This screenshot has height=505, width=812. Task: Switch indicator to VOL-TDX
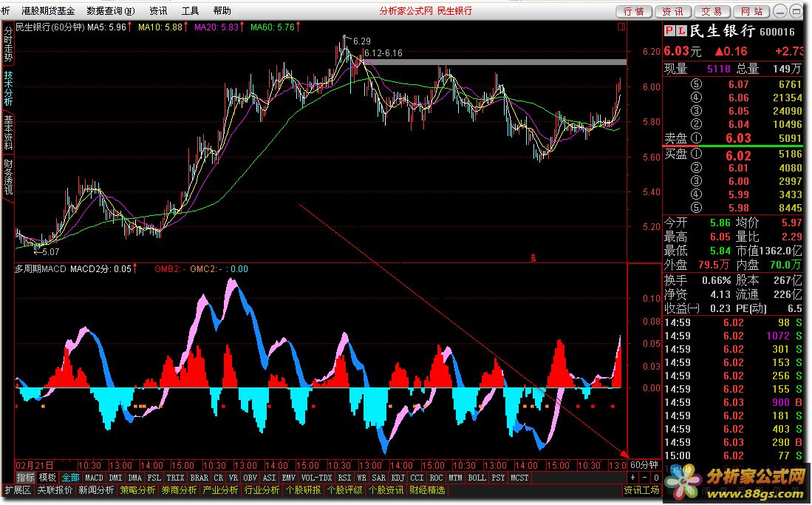point(316,478)
